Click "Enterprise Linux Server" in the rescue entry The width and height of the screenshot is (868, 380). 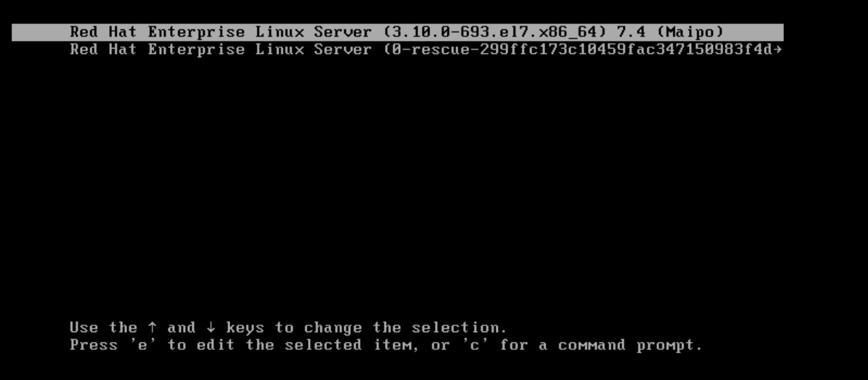[260, 49]
